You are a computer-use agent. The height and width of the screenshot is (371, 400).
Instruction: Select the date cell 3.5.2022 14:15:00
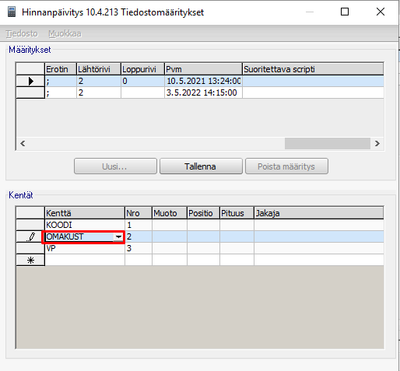[203, 93]
